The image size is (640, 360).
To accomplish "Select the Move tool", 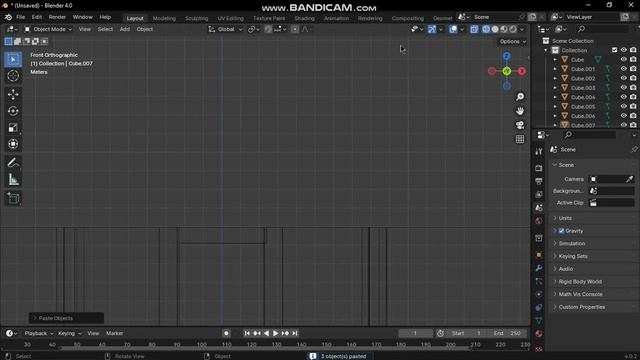I will click(13, 94).
